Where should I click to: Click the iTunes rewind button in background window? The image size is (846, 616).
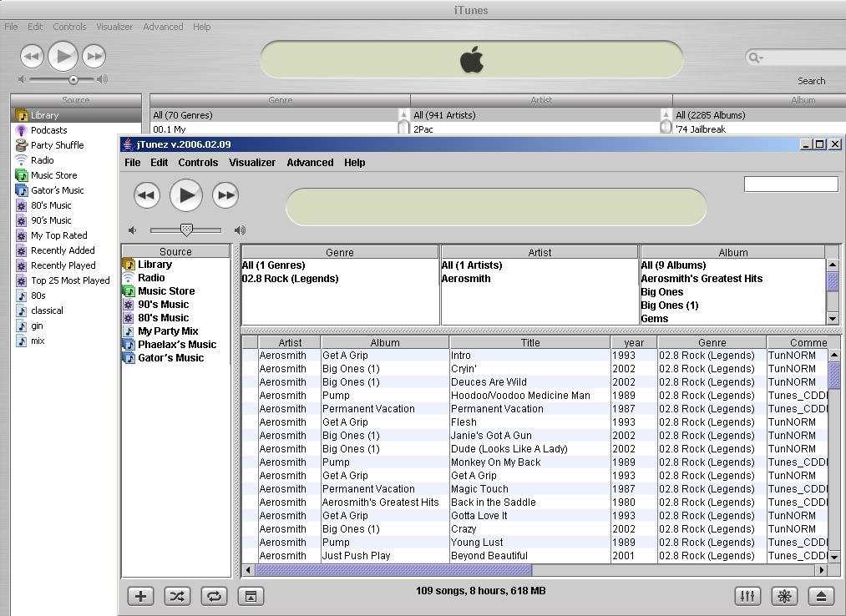coord(32,56)
